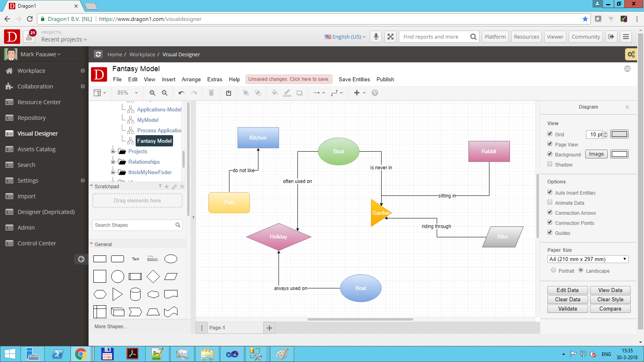Disable the Grid checkbox
Image resolution: width=644 pixels, height=362 pixels.
tap(550, 134)
